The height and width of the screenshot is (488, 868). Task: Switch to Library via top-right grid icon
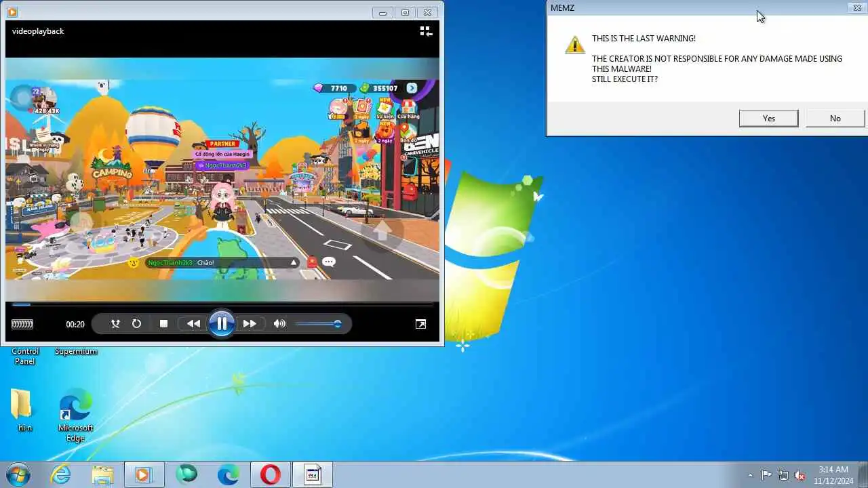click(x=425, y=31)
